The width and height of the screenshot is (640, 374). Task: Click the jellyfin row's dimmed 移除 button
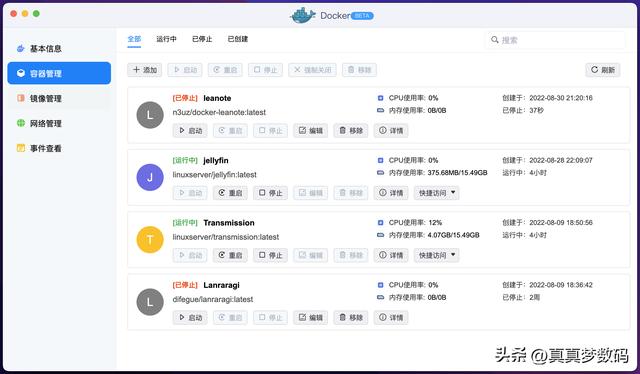[351, 193]
